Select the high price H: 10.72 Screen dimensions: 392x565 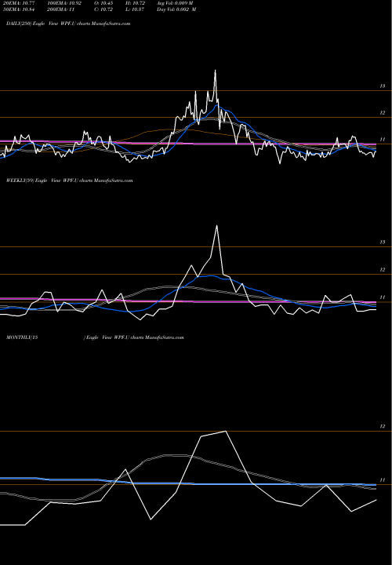pos(135,3)
